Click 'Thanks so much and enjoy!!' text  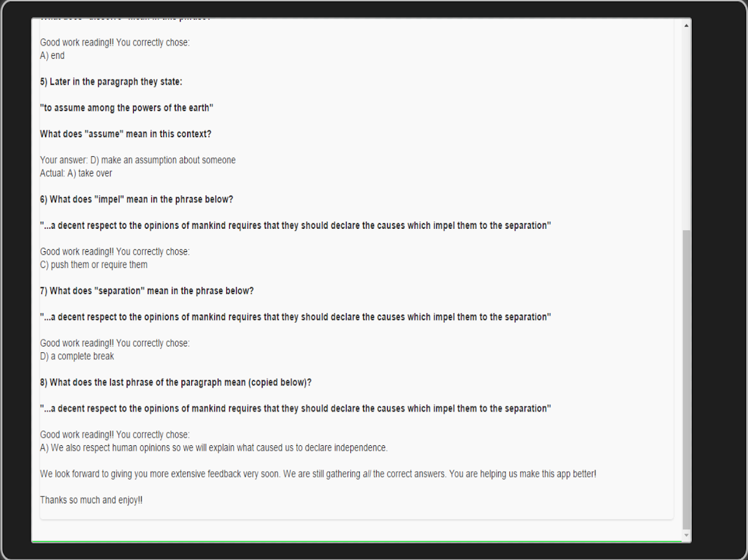[x=91, y=500]
